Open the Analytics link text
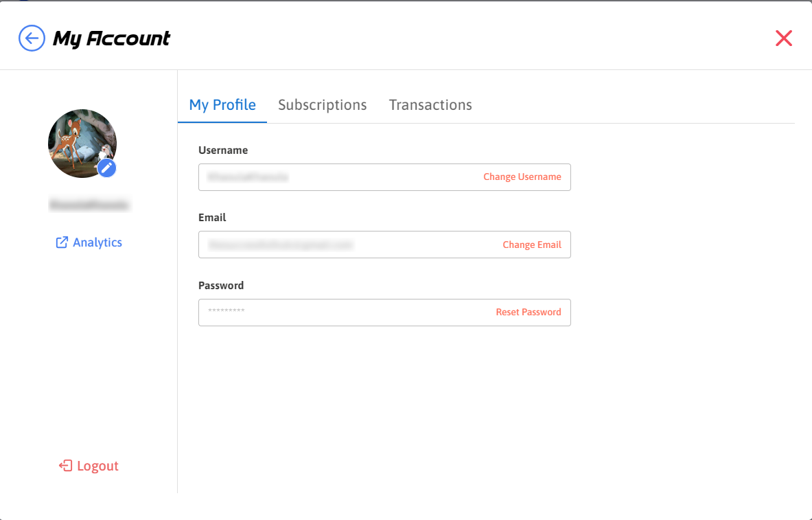 pyautogui.click(x=97, y=242)
